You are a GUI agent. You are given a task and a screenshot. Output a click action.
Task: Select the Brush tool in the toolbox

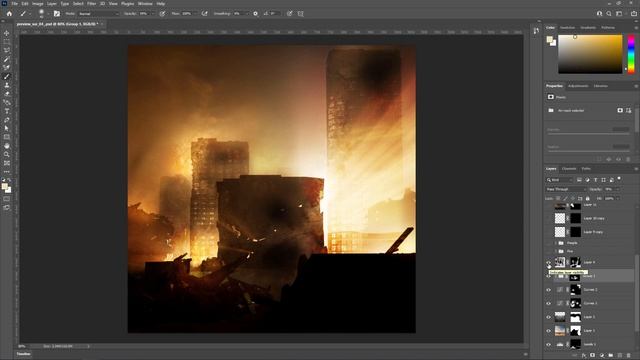tap(7, 76)
